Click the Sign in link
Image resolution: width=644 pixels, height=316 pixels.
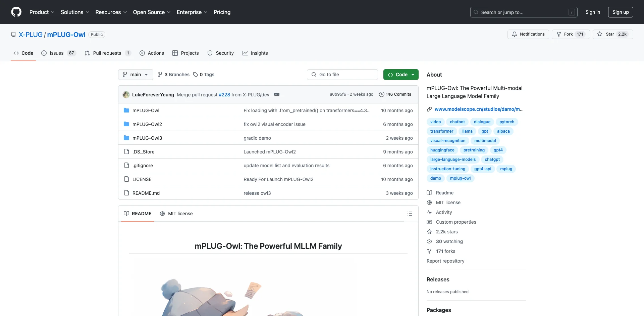pyautogui.click(x=593, y=12)
